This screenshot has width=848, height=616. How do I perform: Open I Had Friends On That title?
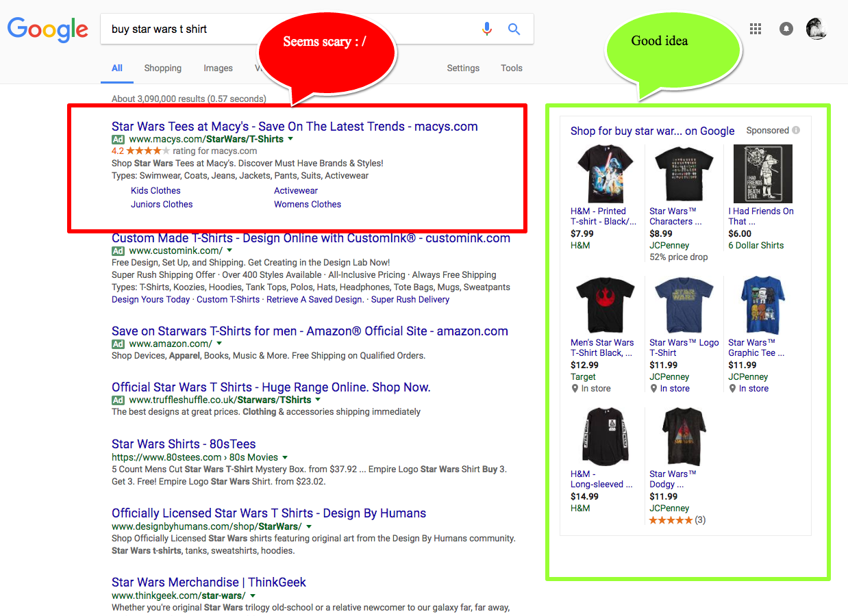(x=761, y=216)
